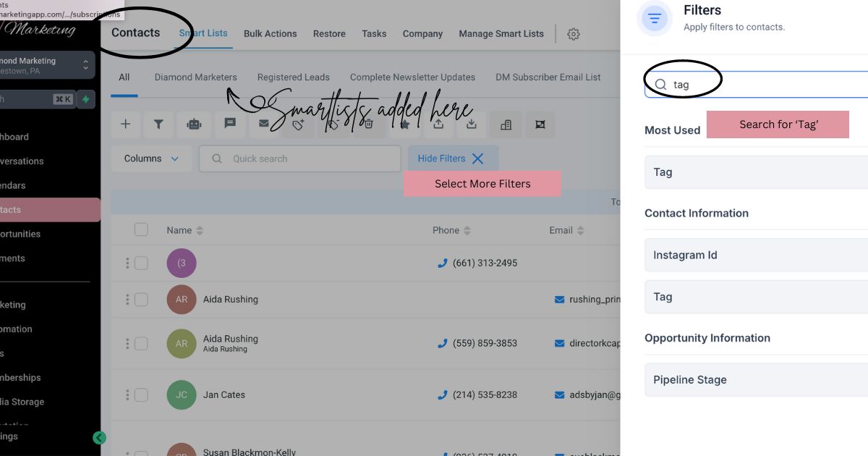Collapse sidebar with green arrow button
This screenshot has height=456, width=868.
(99, 437)
